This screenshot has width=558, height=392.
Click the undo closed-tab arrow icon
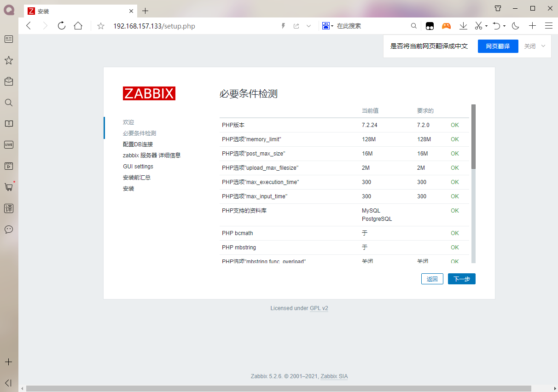click(x=496, y=26)
